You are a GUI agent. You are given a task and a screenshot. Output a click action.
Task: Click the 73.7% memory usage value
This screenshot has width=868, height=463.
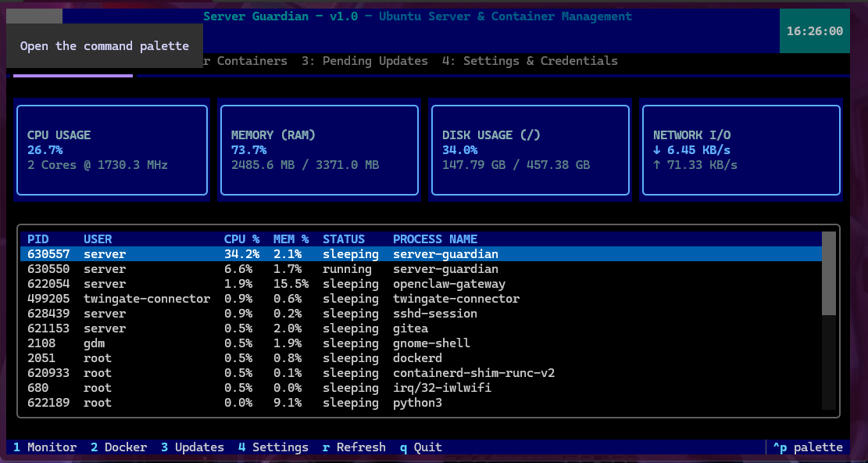(x=249, y=150)
